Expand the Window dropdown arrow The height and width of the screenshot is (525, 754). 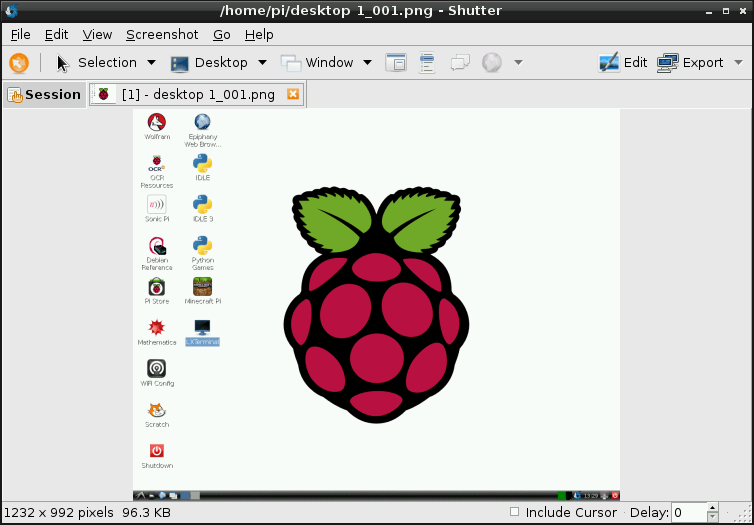(x=368, y=63)
